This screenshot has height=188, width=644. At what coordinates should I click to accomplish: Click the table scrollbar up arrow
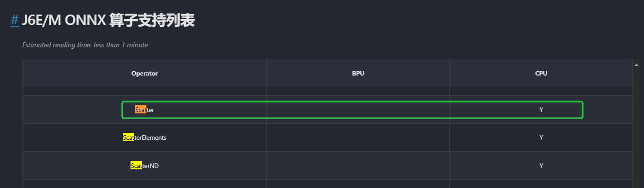tap(637, 65)
